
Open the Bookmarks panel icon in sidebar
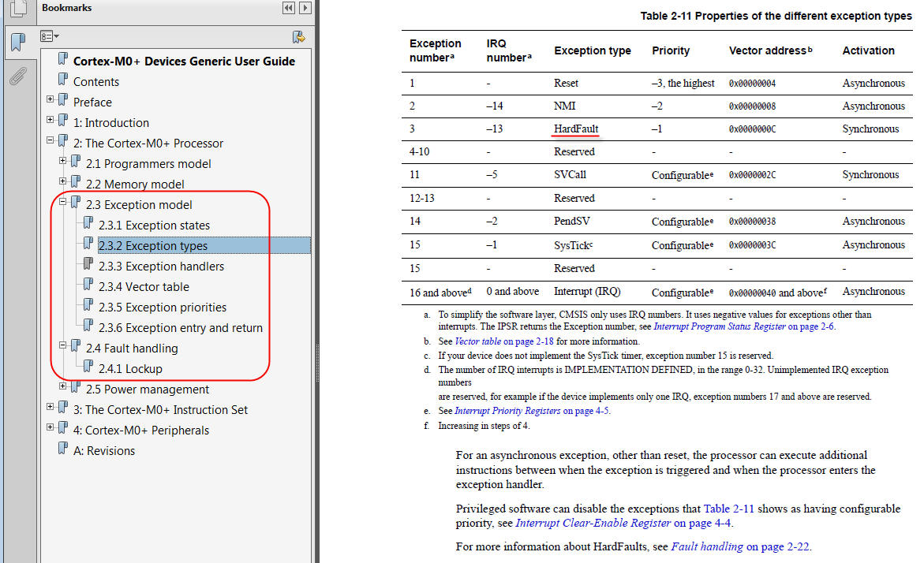pos(18,42)
